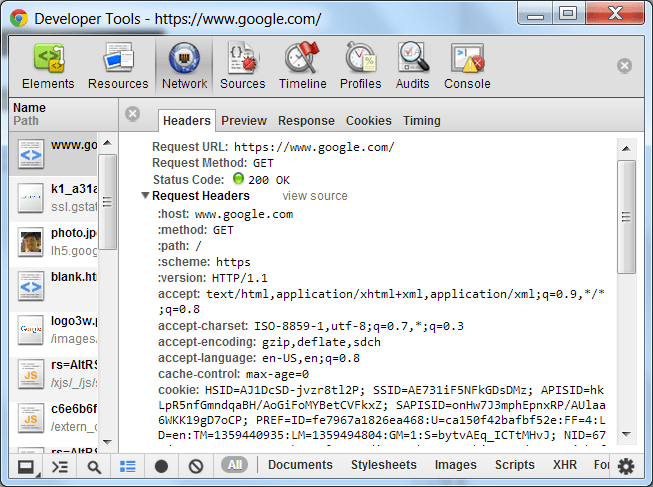This screenshot has height=487, width=653.
Task: Click the request list scroll up arrow
Action: click(107, 143)
